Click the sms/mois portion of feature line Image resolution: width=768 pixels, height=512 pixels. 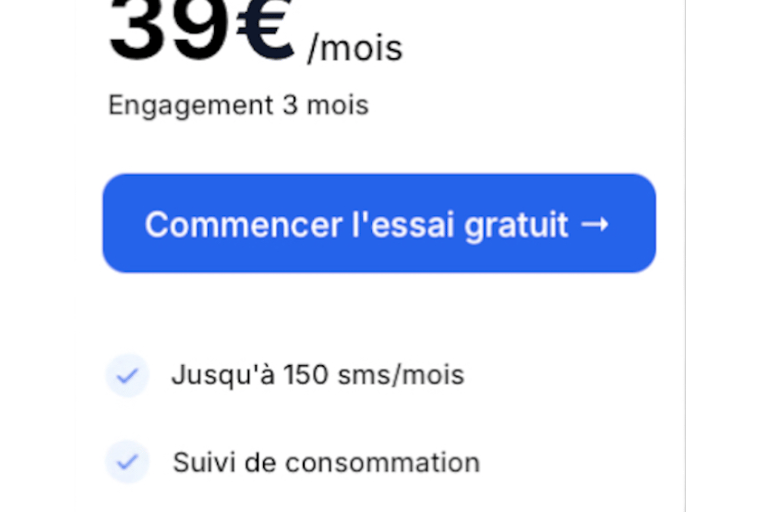(401, 376)
